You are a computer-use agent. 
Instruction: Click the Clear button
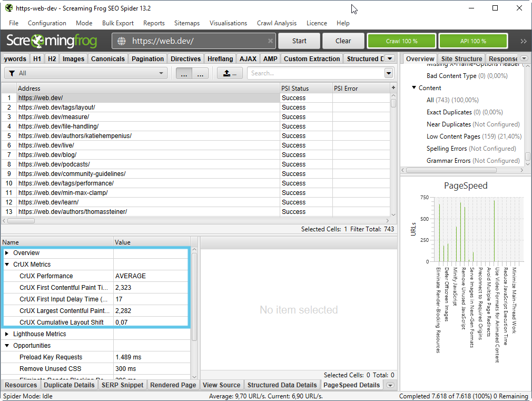[343, 41]
